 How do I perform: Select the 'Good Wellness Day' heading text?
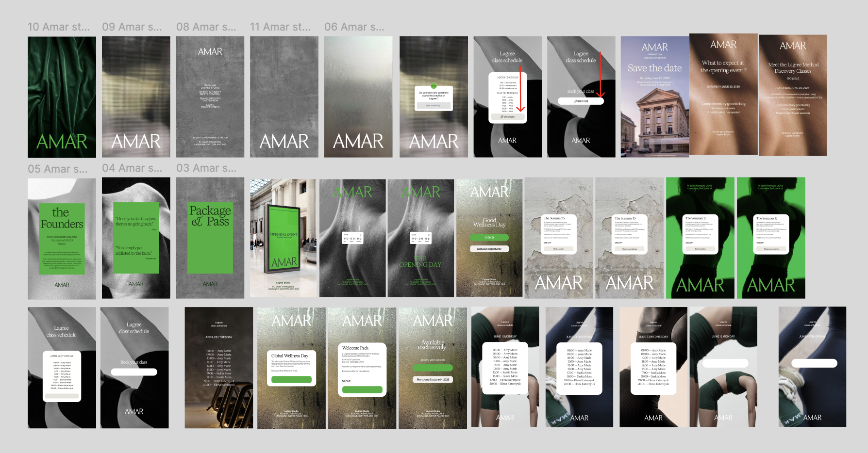tap(489, 223)
